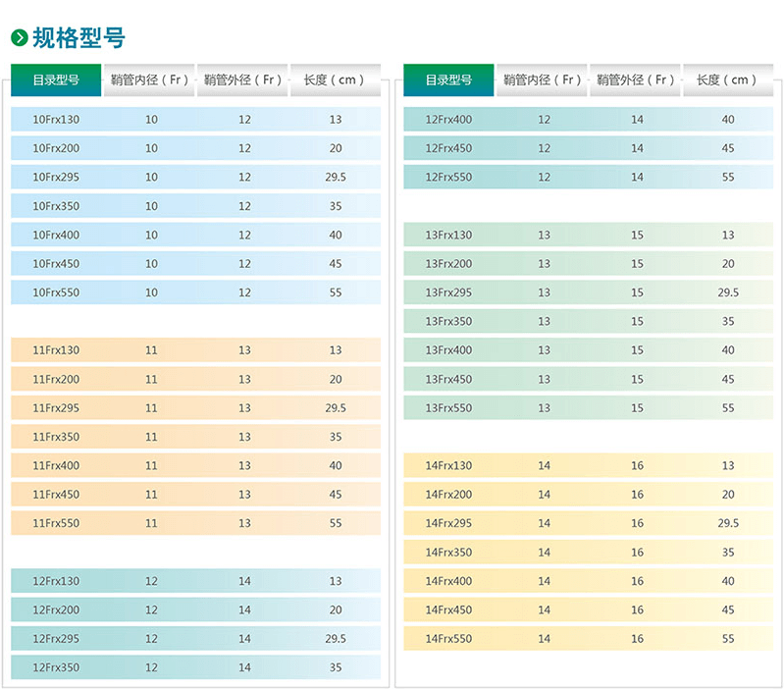Image resolution: width=784 pixels, height=689 pixels.
Task: Click the 13Frx295 catalog model
Action: tap(448, 292)
